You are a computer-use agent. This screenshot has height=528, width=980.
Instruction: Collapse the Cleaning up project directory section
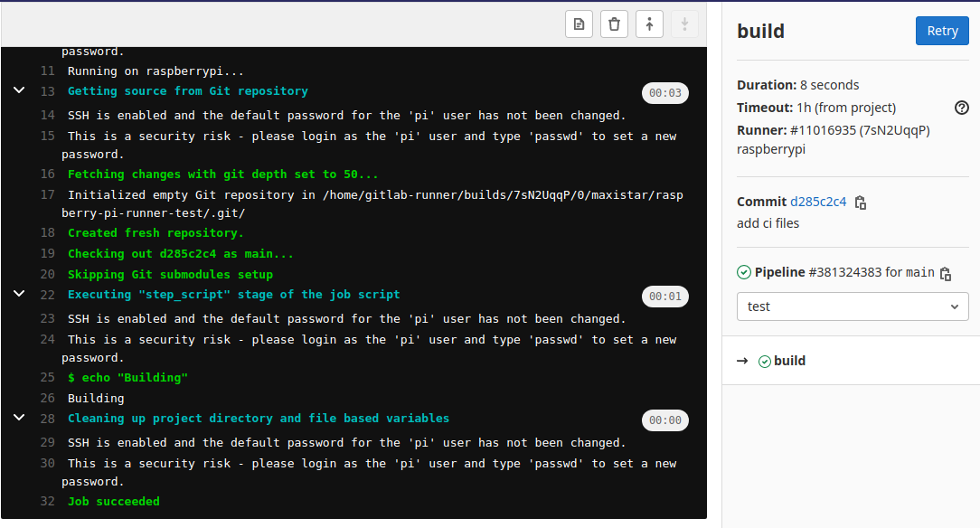pos(19,418)
